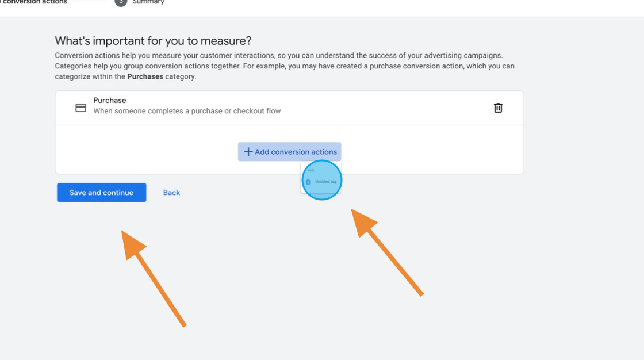Open the Add conversion actions dropdown
This screenshot has height=360, width=644.
pos(289,152)
